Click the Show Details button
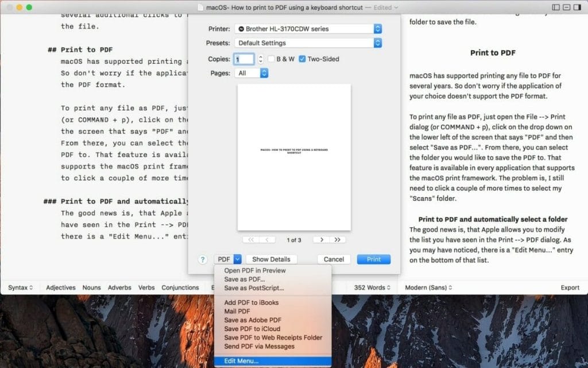 click(272, 259)
